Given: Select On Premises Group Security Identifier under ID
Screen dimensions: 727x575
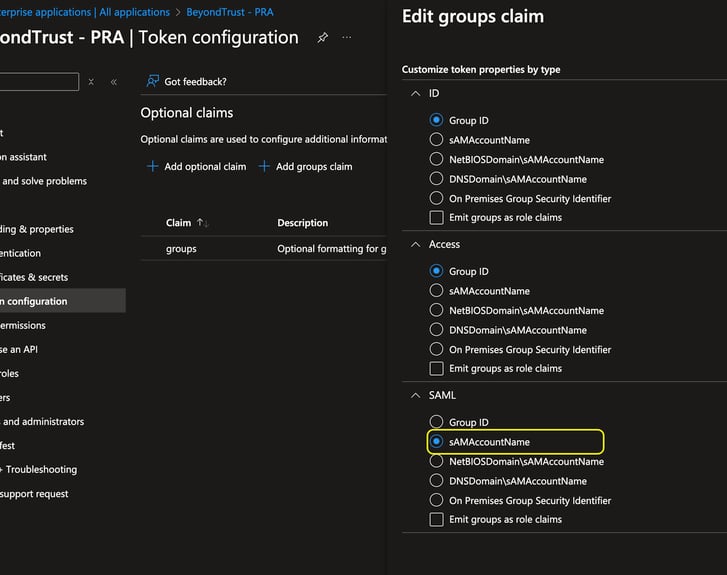Looking at the screenshot, I should [436, 198].
